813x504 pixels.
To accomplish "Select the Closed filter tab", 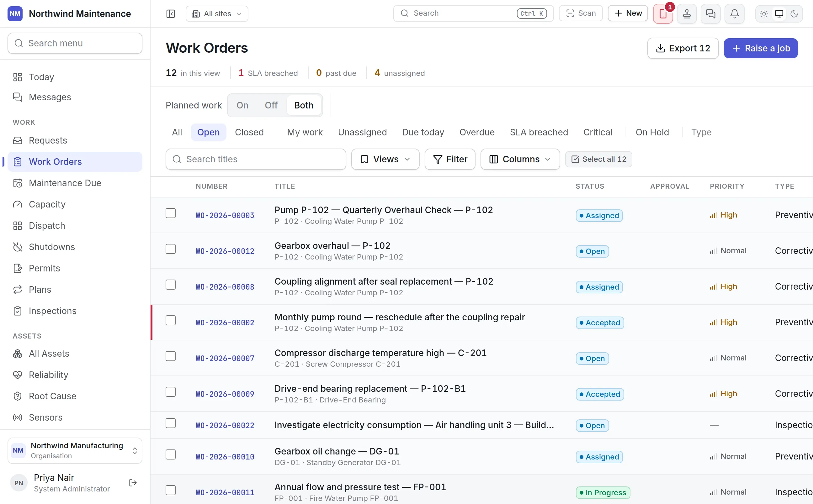I will pos(249,132).
